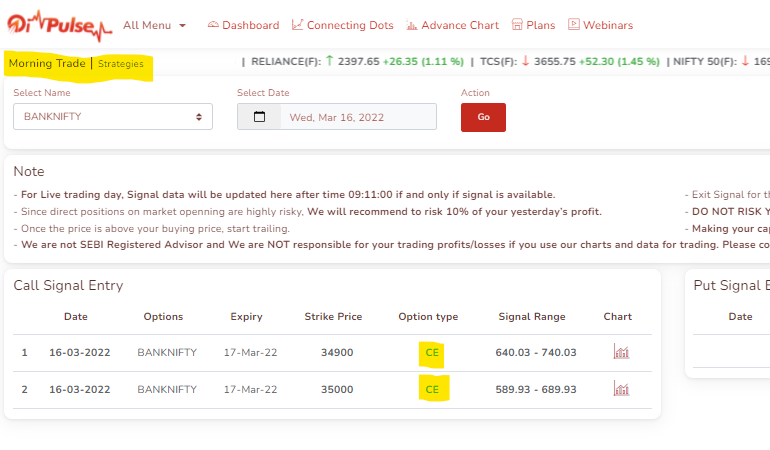Open the Advance Chart page
770x450 pixels.
453,25
